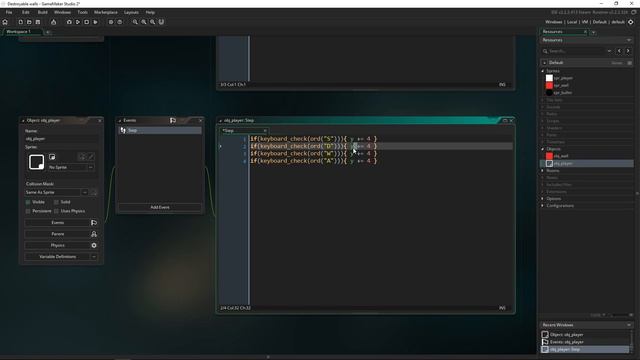Toggle the Uses Physics checkbox
The image size is (640, 360).
pos(56,211)
